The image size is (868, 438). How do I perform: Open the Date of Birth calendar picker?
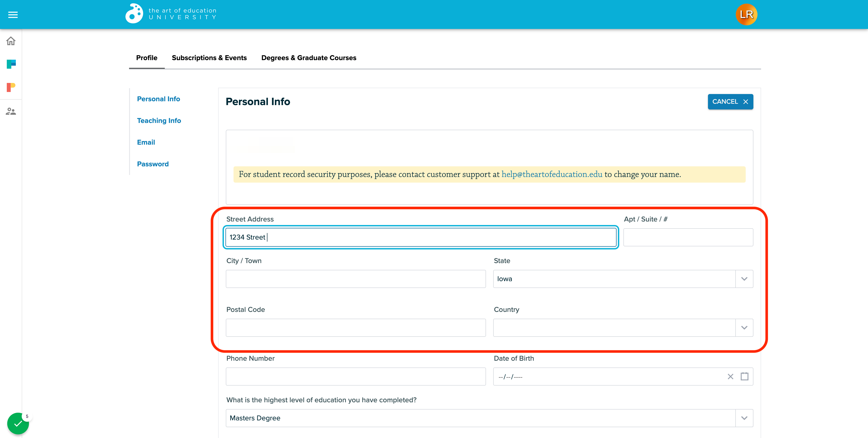(744, 376)
